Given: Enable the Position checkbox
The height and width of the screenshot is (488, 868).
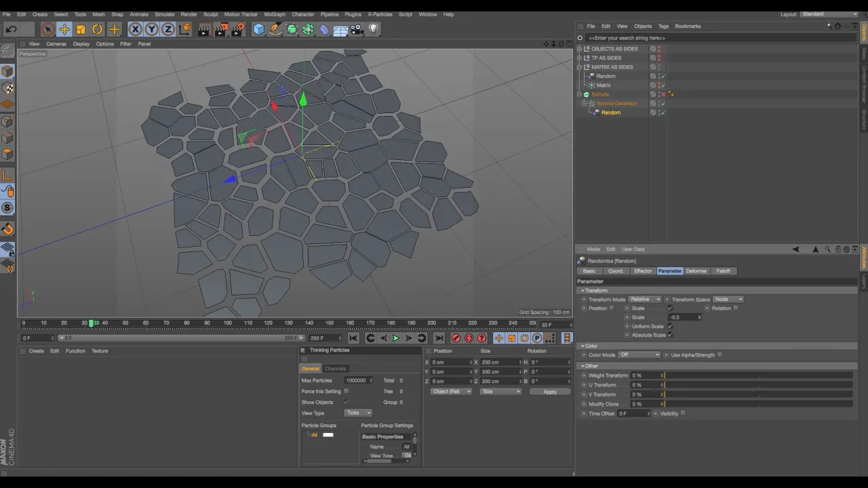Looking at the screenshot, I should [x=612, y=308].
